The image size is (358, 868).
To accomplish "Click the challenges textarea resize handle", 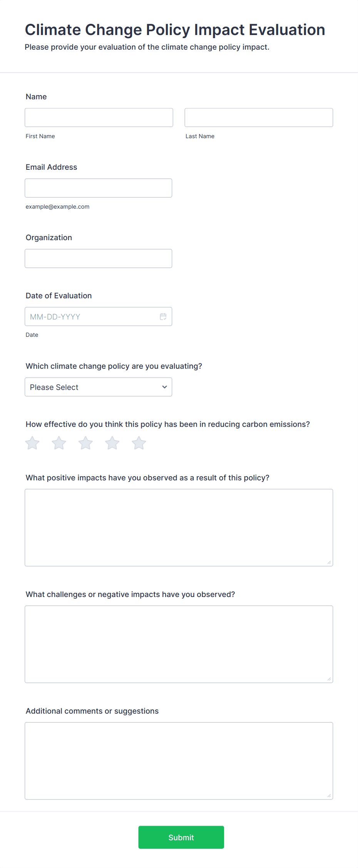I will 329,679.
